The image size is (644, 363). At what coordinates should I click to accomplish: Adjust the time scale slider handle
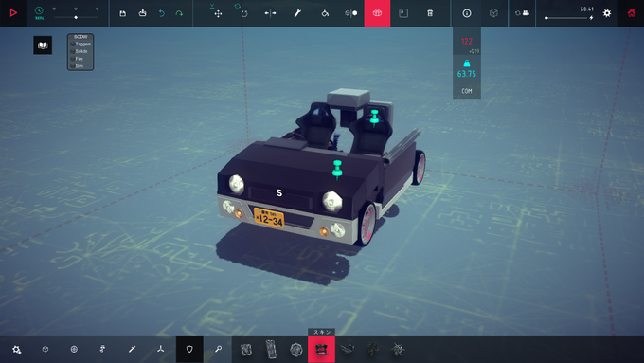click(76, 18)
